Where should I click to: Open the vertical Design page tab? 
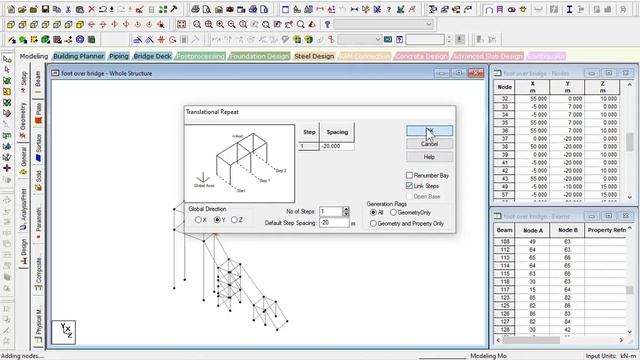click(23, 252)
